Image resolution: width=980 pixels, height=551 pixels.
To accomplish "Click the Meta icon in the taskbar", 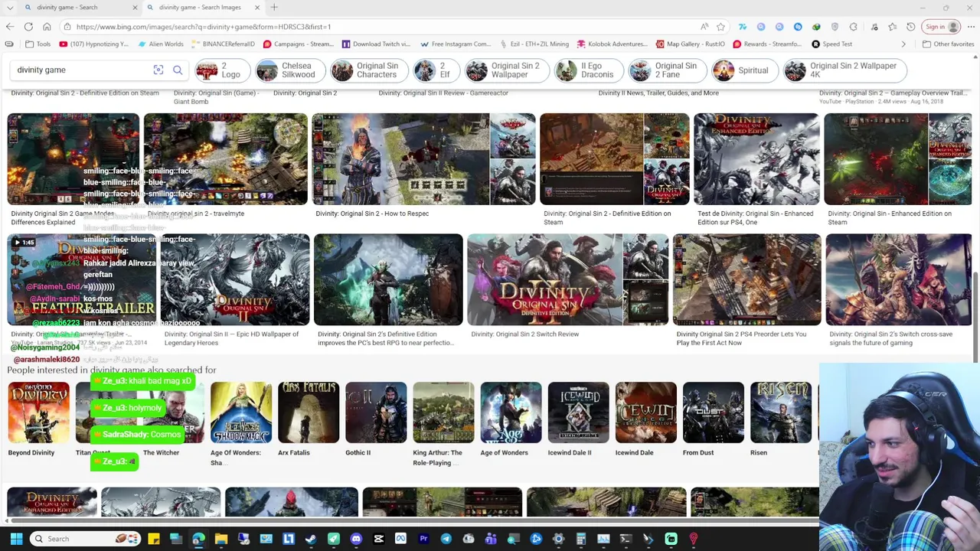I will (x=400, y=539).
